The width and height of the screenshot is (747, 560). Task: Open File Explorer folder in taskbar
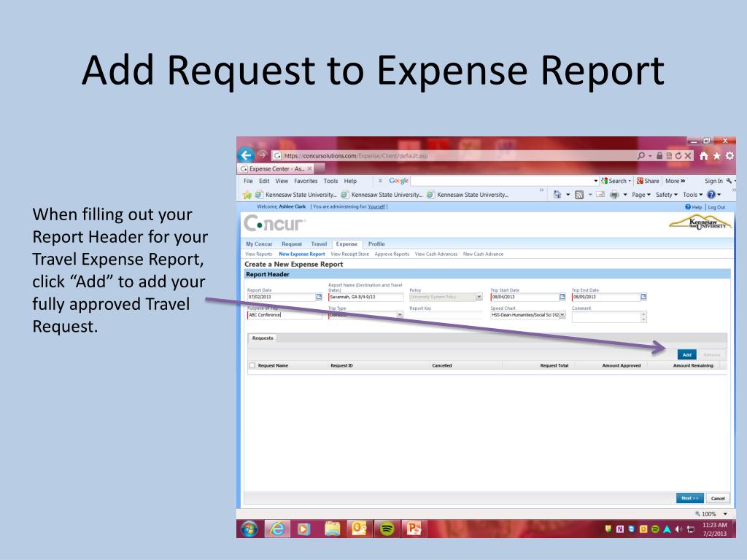[332, 529]
